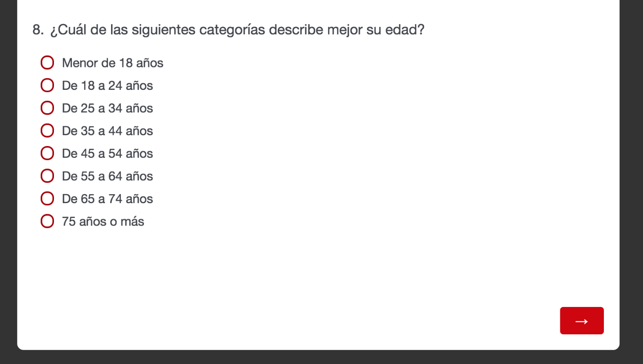Choose the 'De 18 a 24 años' radio circle
Image resolution: width=643 pixels, height=364 pixels.
click(x=47, y=85)
